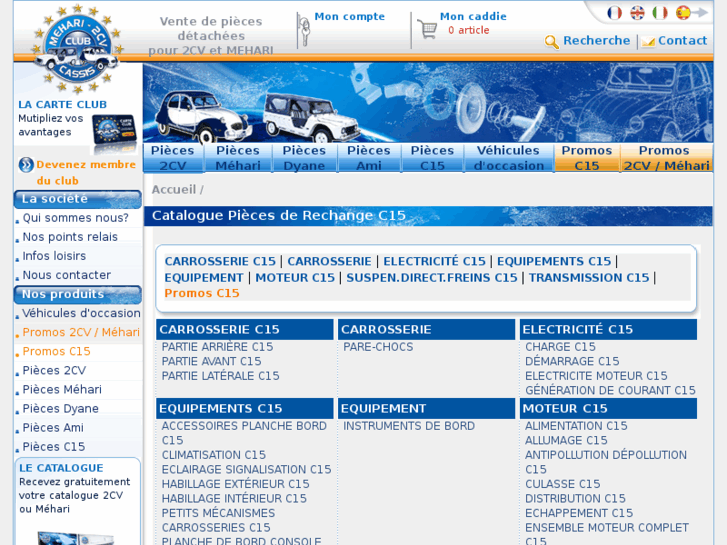727x545 pixels.
Task: Open Véhicules d'occasion in sidebar
Action: click(x=82, y=313)
